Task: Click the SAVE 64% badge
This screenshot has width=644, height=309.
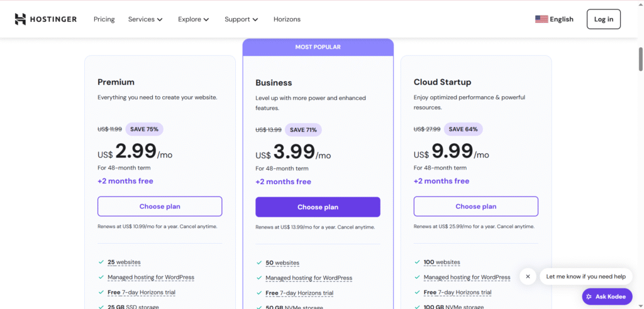Action: pyautogui.click(x=464, y=129)
